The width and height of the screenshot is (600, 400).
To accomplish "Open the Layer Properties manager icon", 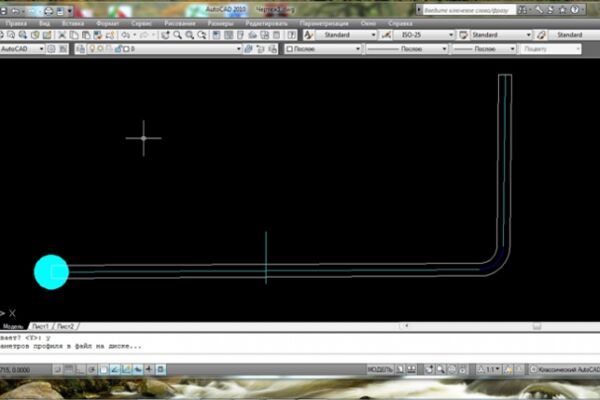I will pos(80,49).
